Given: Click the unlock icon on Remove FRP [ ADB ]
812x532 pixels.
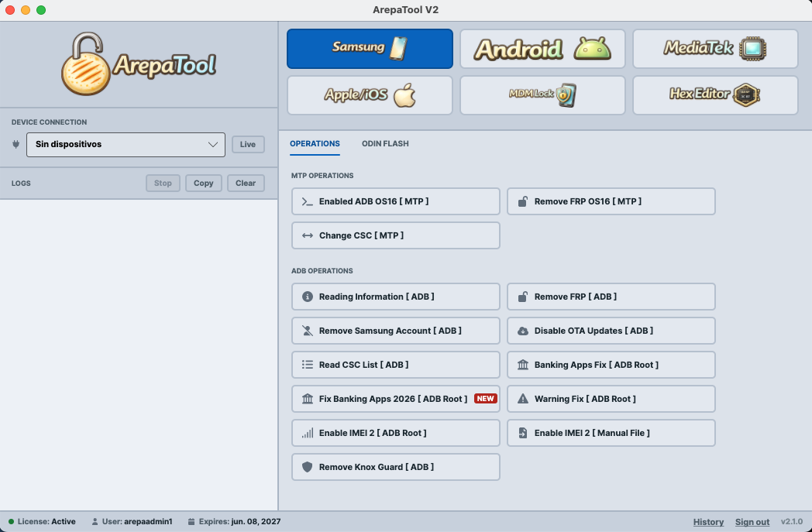Looking at the screenshot, I should (x=523, y=297).
